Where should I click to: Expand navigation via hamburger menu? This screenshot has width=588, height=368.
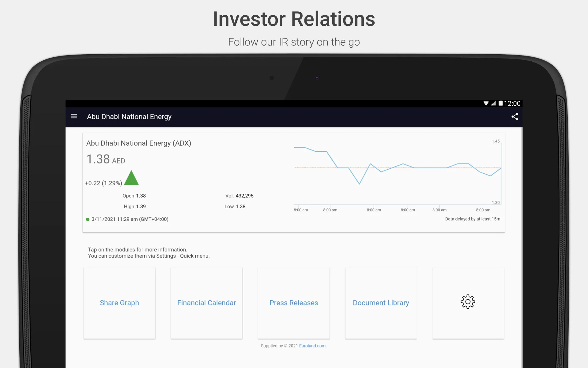[74, 117]
